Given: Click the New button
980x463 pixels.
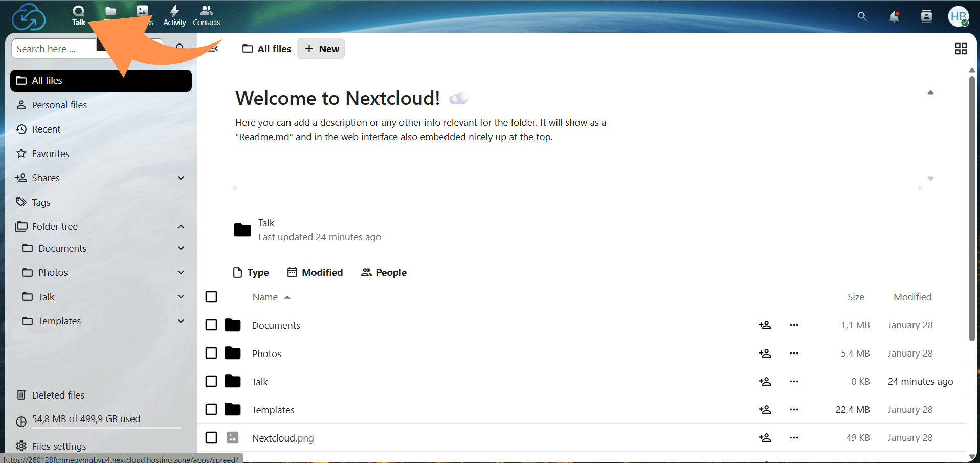Looking at the screenshot, I should click(x=321, y=49).
